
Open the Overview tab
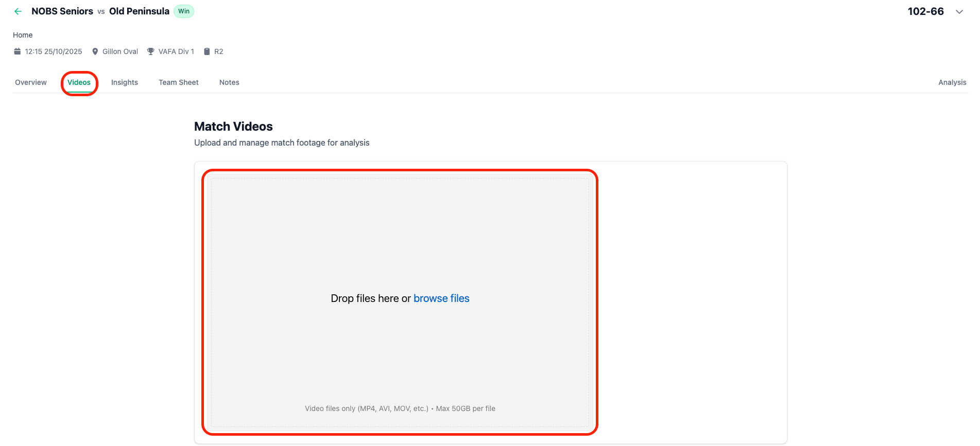(31, 82)
